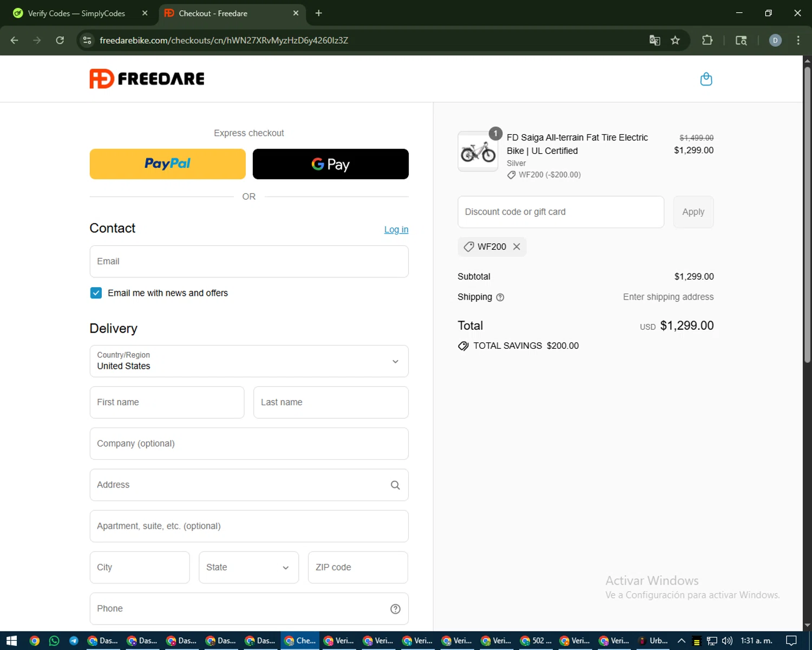Close the Verify Codes tab
Screen dimensions: 812x650
[145, 13]
